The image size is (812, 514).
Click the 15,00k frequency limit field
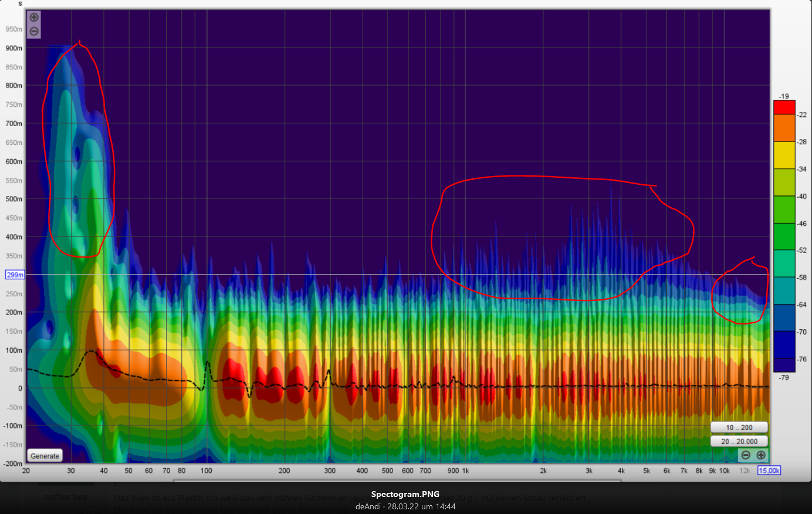coord(769,471)
